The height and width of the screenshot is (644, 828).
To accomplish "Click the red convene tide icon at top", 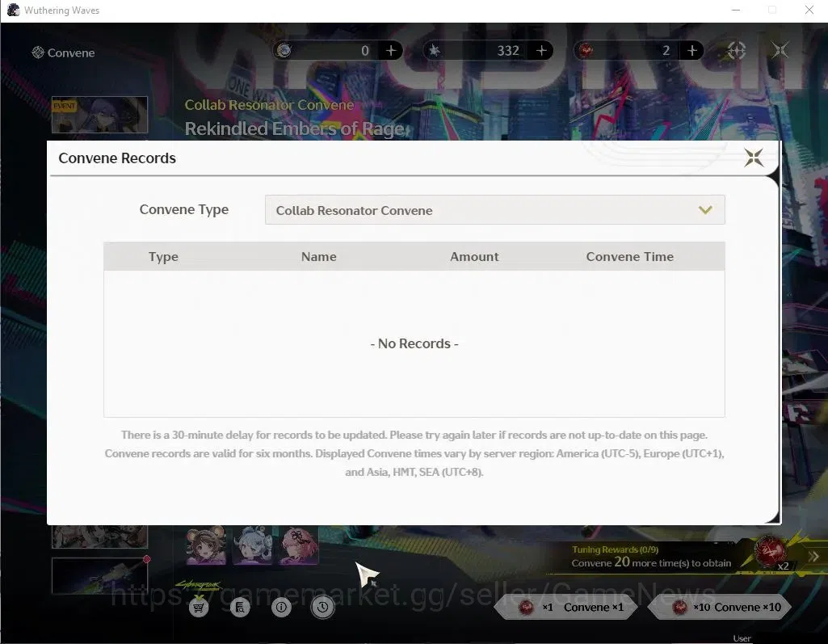I will (x=585, y=51).
